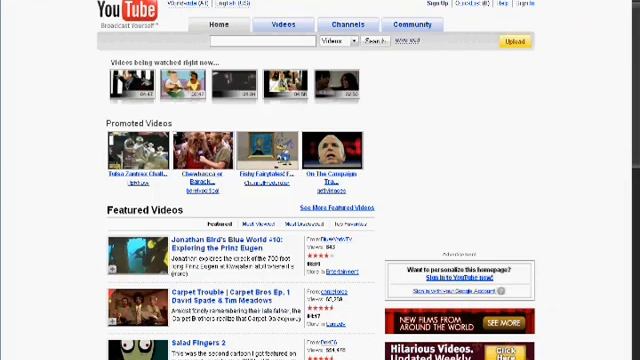Screen dimensions: 640x360
Task: Open the Sign Up link
Action: [438, 3]
